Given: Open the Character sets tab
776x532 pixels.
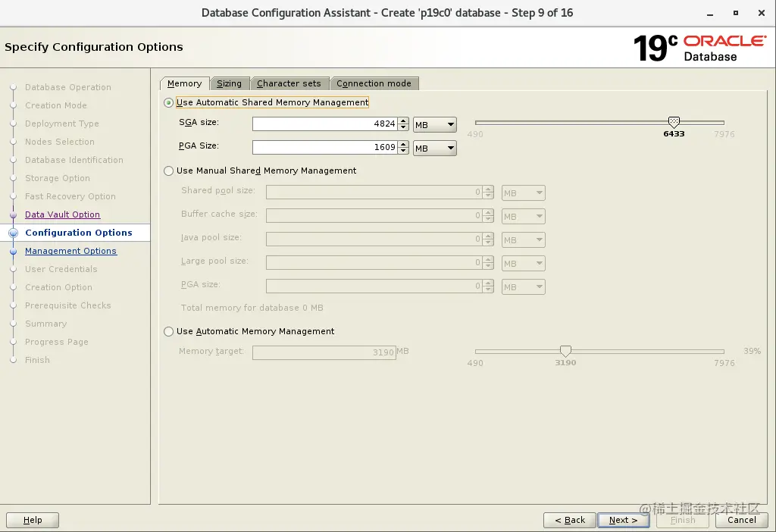Looking at the screenshot, I should (x=289, y=83).
